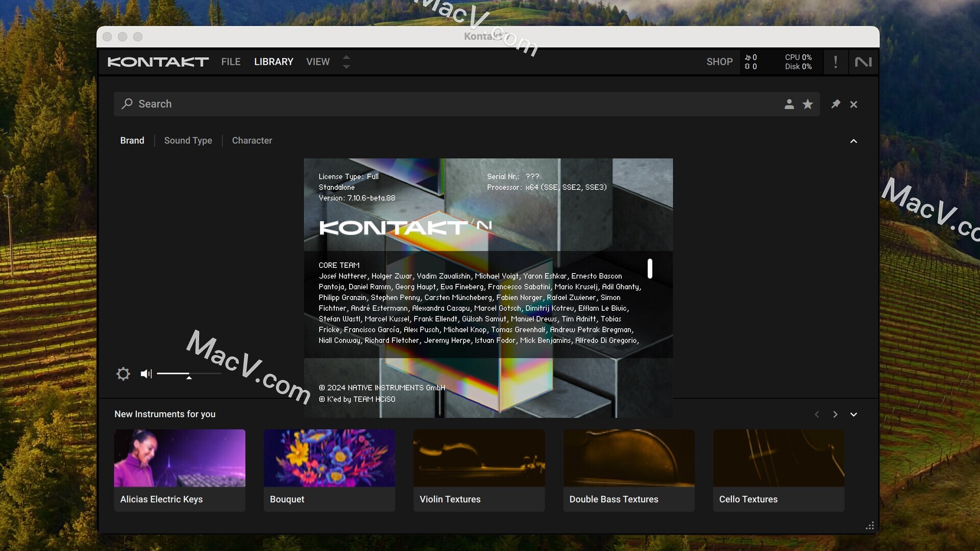
Task: Go to next instruments page arrow
Action: click(x=835, y=414)
